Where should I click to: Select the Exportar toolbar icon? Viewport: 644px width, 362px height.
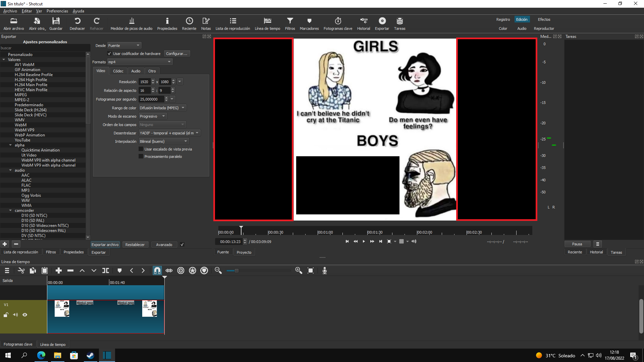[382, 23]
